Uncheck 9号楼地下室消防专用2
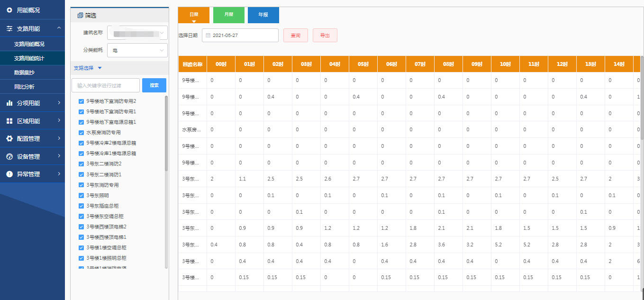This screenshot has height=300, width=644. pos(81,101)
